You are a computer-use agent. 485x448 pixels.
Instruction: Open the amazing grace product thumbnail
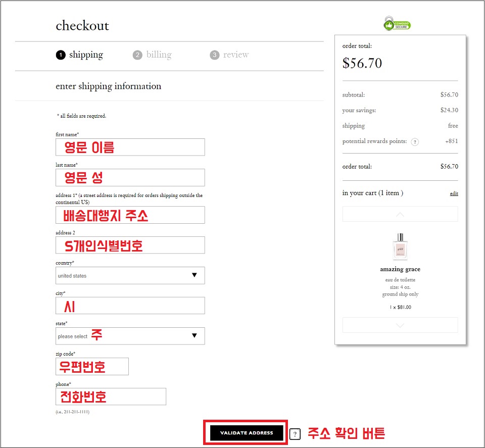tap(400, 246)
